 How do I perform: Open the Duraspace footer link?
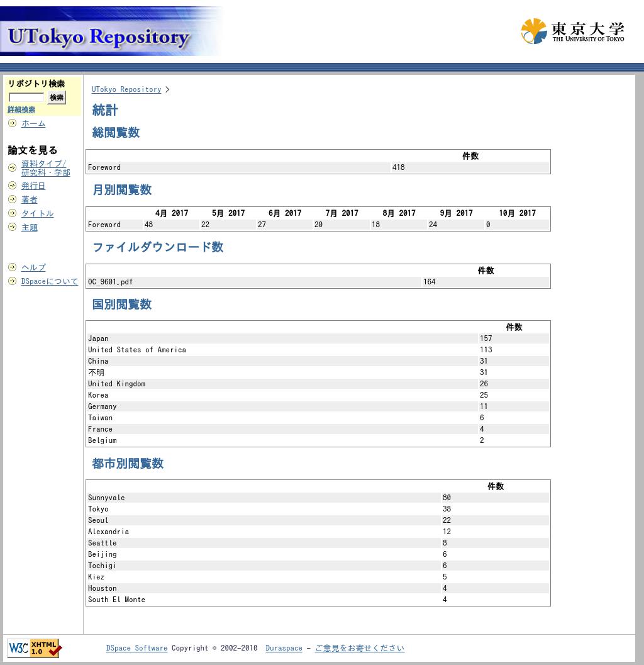(284, 648)
